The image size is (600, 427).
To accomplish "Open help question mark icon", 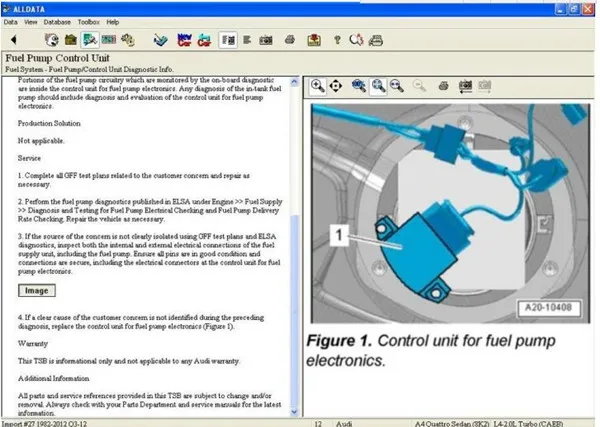I will coord(337,39).
